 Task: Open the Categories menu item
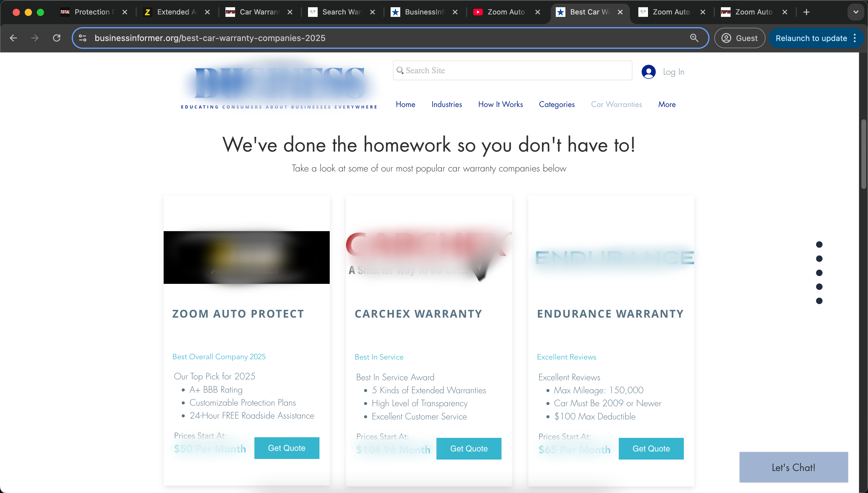pyautogui.click(x=557, y=104)
